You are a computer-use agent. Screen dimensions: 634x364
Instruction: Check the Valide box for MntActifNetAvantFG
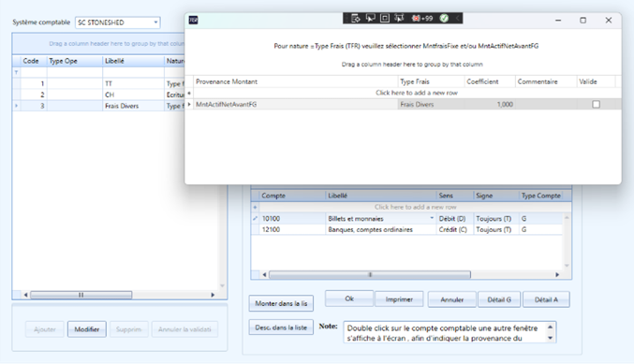(x=596, y=104)
